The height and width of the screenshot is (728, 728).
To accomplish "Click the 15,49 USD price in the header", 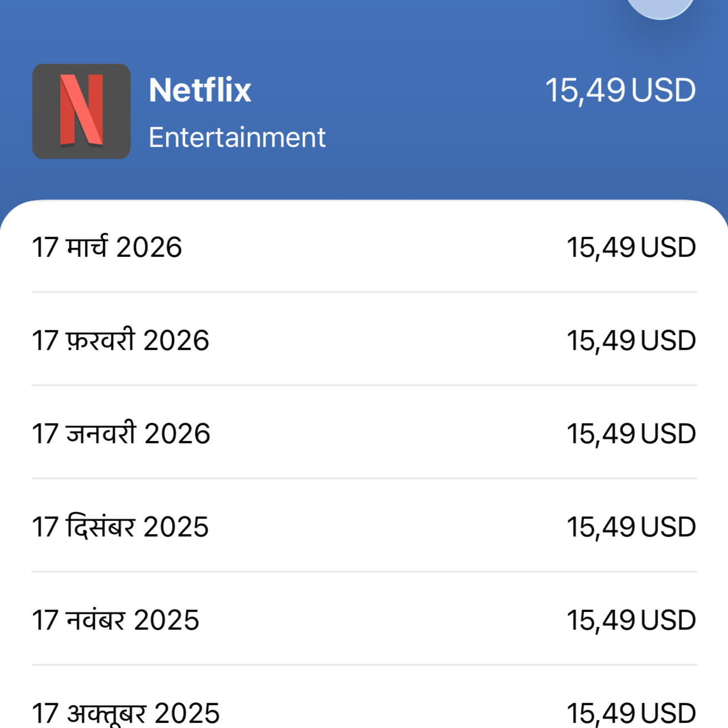I will 620,90.
